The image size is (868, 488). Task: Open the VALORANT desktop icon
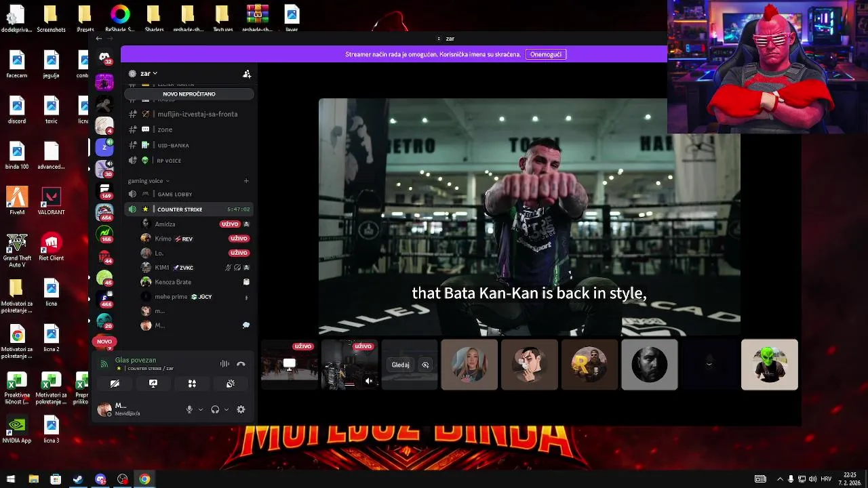[52, 201]
